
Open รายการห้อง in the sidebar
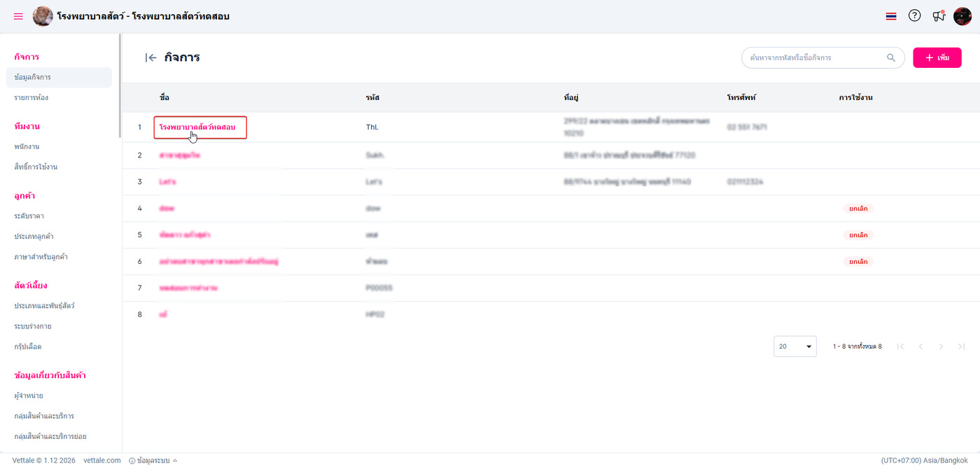(x=31, y=97)
